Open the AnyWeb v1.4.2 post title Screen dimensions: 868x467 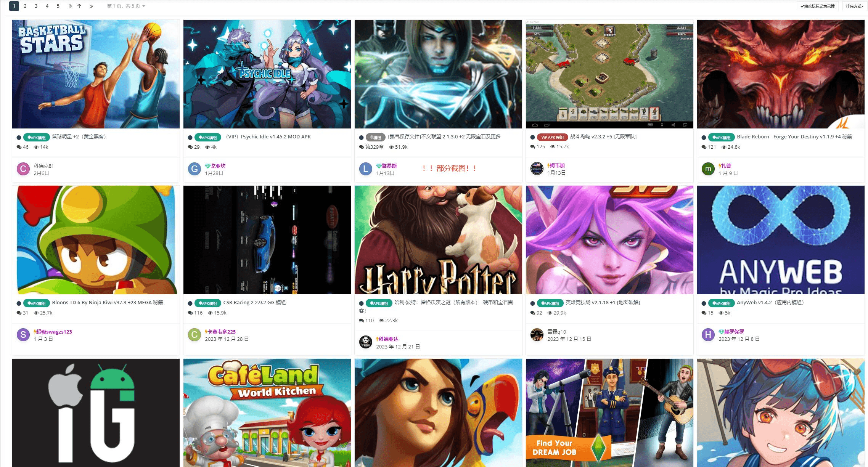click(x=770, y=303)
